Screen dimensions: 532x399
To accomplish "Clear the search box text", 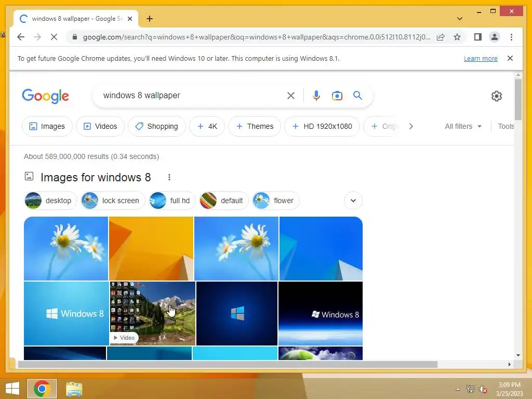I will (291, 96).
